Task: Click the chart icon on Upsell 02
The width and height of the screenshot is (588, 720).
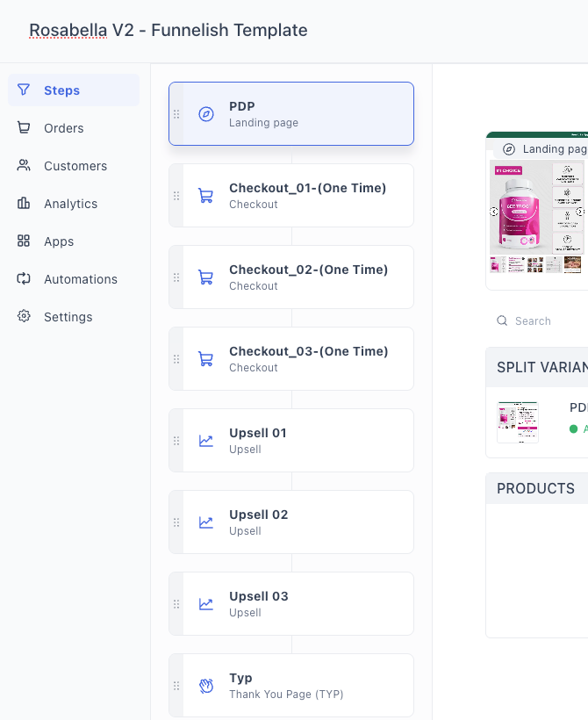Action: click(x=205, y=522)
